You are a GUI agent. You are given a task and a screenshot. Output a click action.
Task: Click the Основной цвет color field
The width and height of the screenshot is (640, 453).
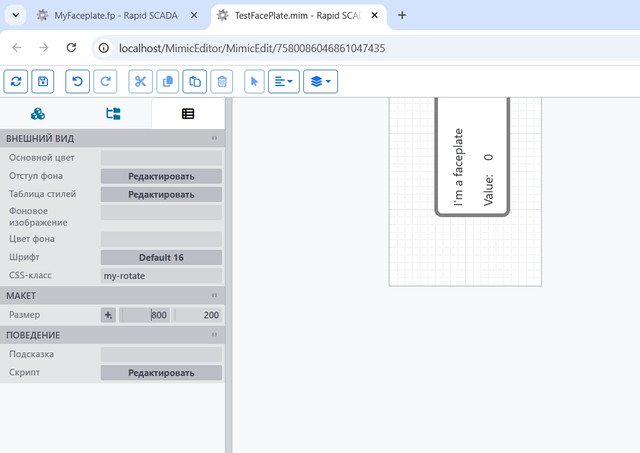coord(161,158)
